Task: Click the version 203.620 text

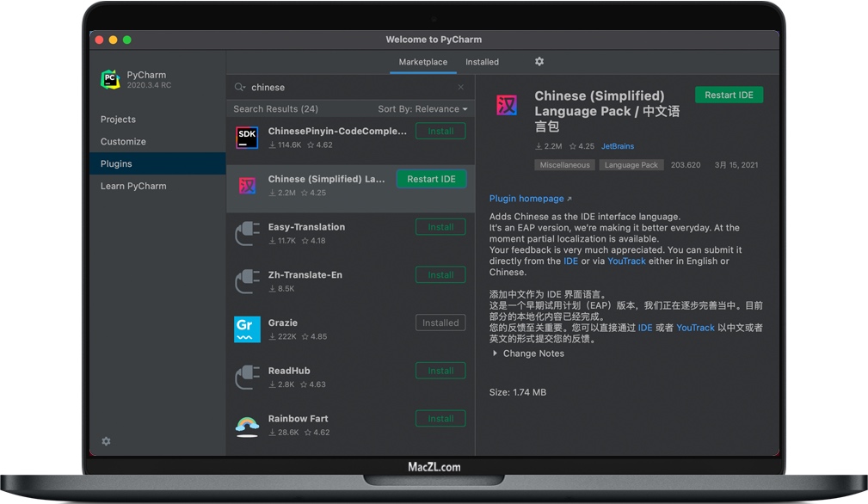Action: coord(686,165)
